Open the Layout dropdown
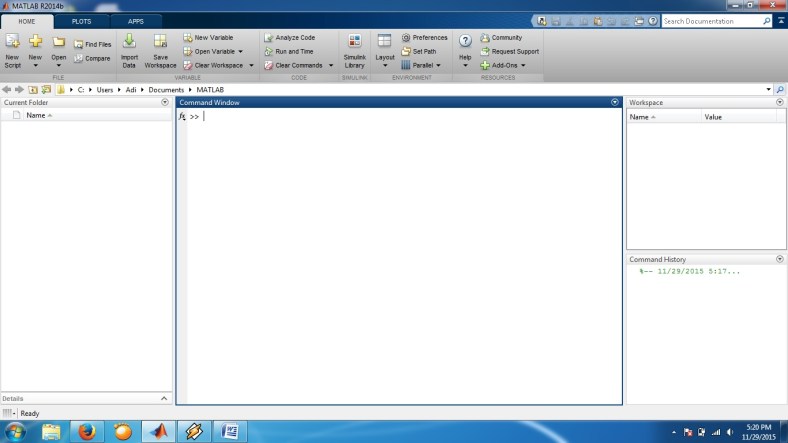788x443 pixels. pyautogui.click(x=385, y=48)
